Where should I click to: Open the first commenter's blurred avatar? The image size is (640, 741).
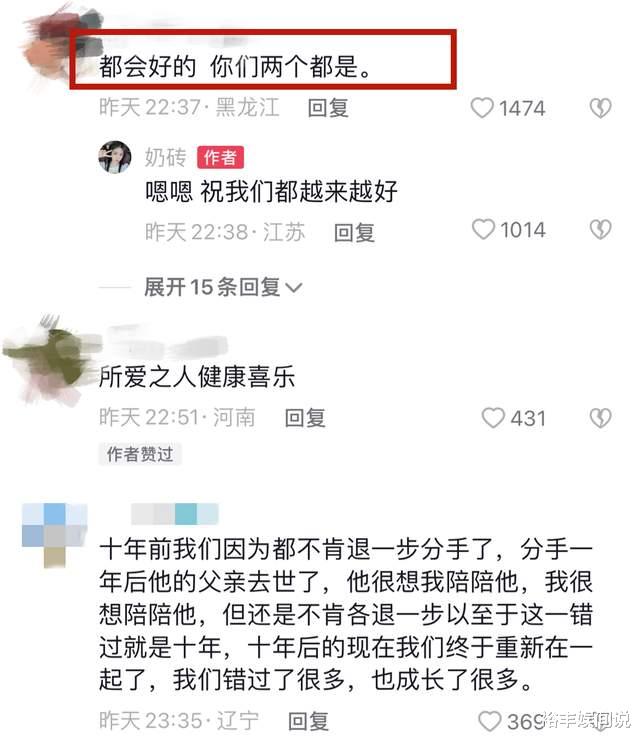point(61,47)
